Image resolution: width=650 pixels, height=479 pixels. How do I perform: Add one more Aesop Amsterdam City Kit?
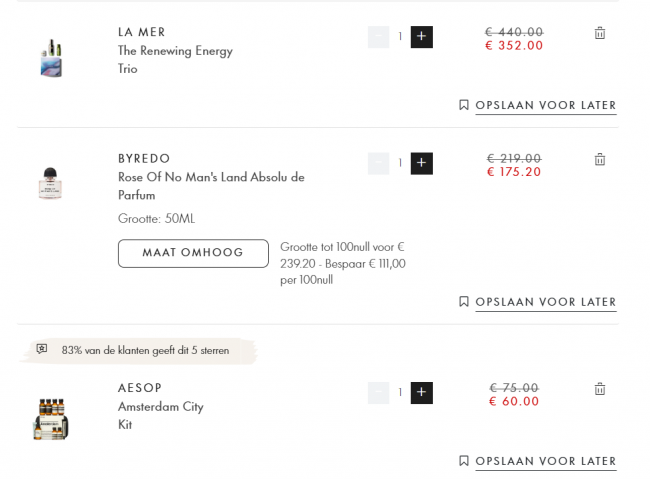click(x=422, y=393)
